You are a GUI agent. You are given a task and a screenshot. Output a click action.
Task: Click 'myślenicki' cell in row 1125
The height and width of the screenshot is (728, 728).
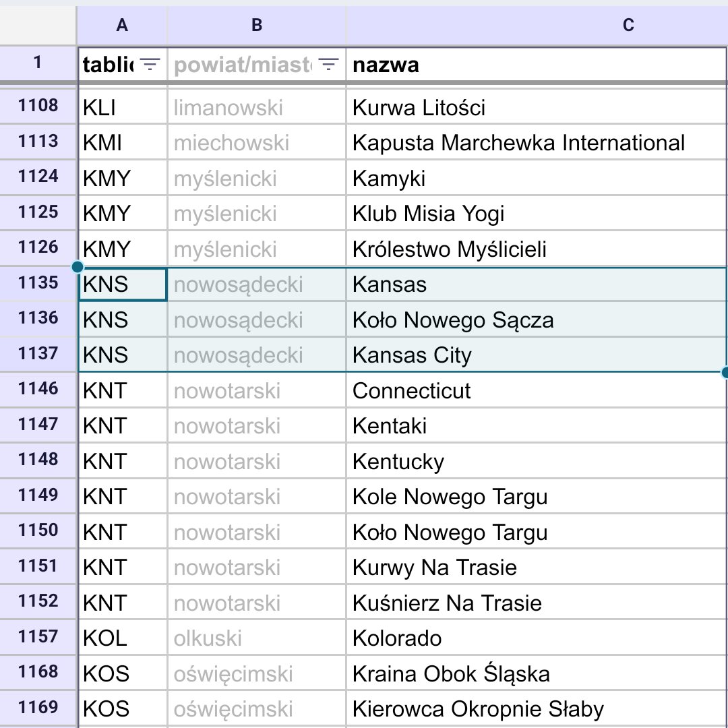point(257,214)
